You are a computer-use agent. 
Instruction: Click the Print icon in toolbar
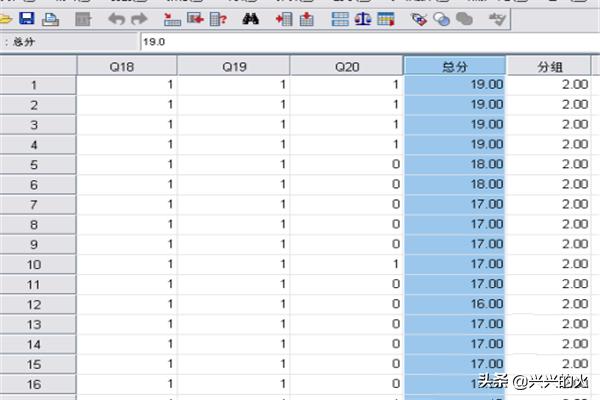[50, 19]
